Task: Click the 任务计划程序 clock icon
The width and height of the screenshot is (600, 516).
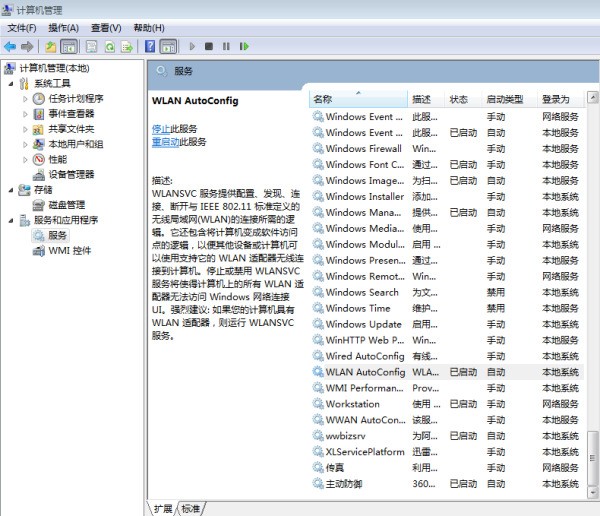Action: click(x=39, y=99)
